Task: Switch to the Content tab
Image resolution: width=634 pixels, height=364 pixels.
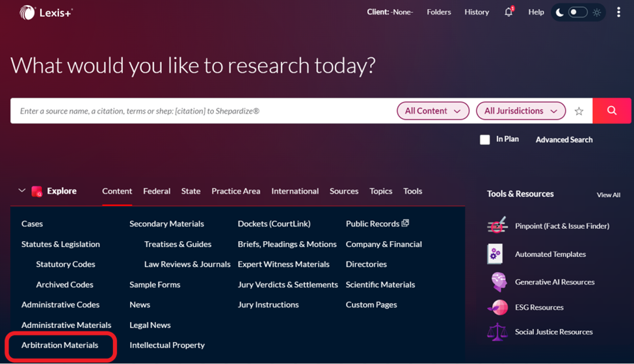Action: click(x=117, y=191)
